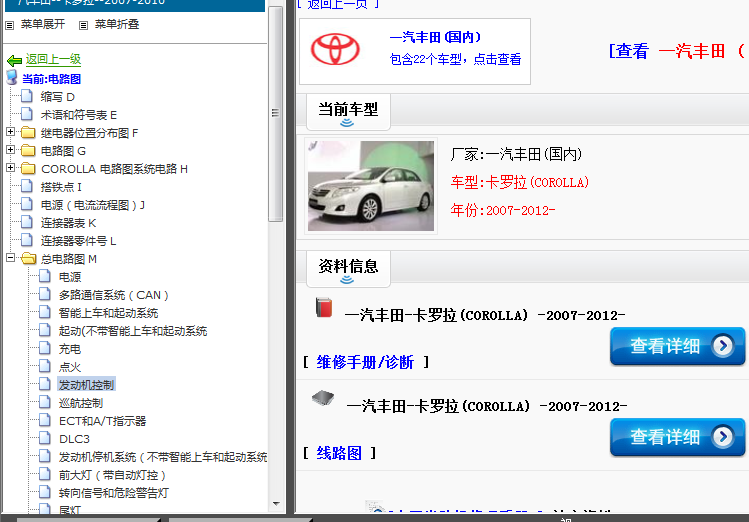Expand the 电路图 G tree node
The image size is (749, 522).
10,149
